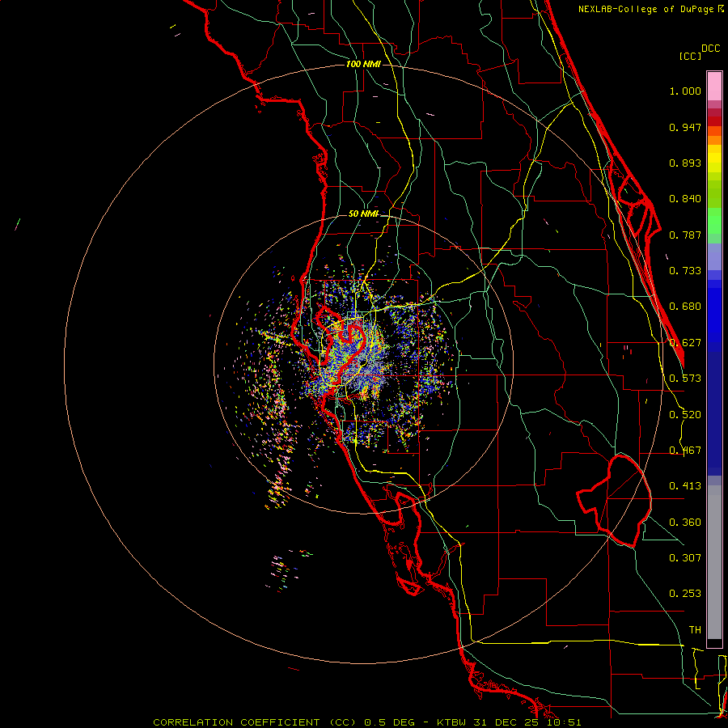Click the 0.5 DEG elevation text
The image size is (728, 728).
388,722
